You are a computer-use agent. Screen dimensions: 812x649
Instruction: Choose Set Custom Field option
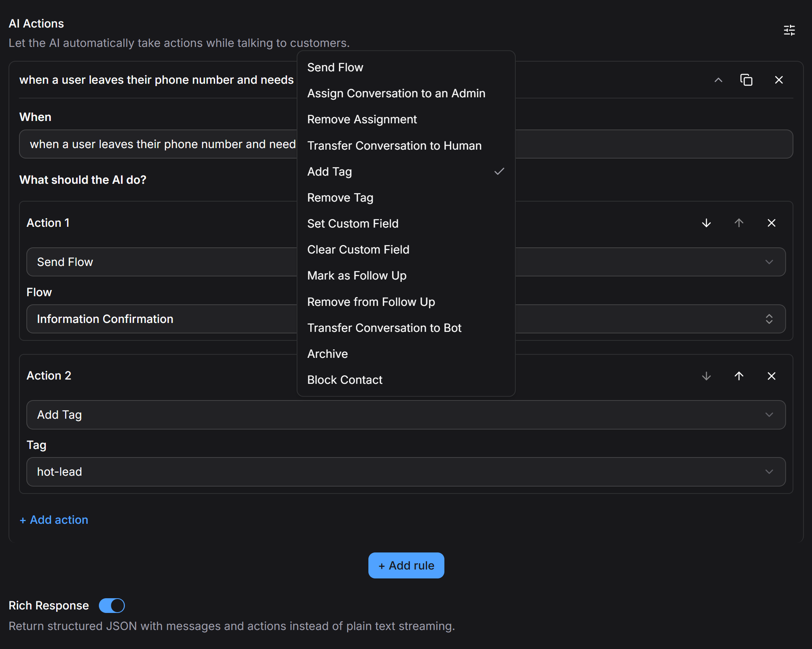[406, 223]
